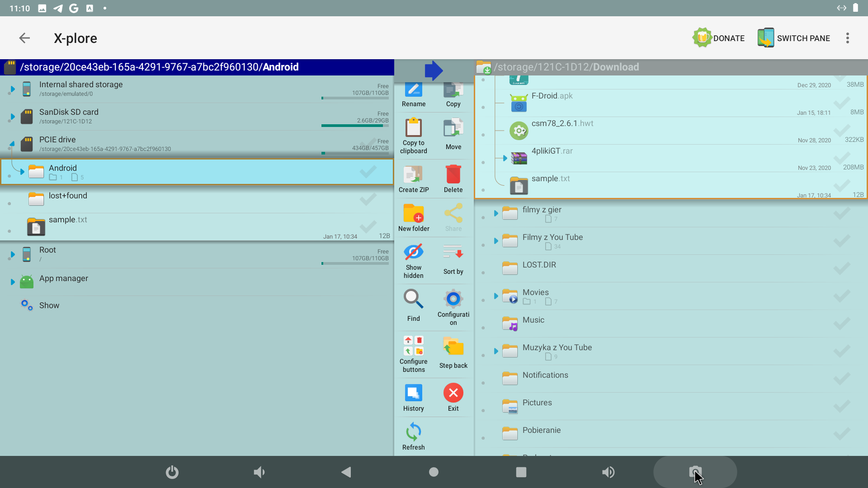Go back with the top-left arrow
Viewport: 868px width, 488px height.
pyautogui.click(x=24, y=38)
